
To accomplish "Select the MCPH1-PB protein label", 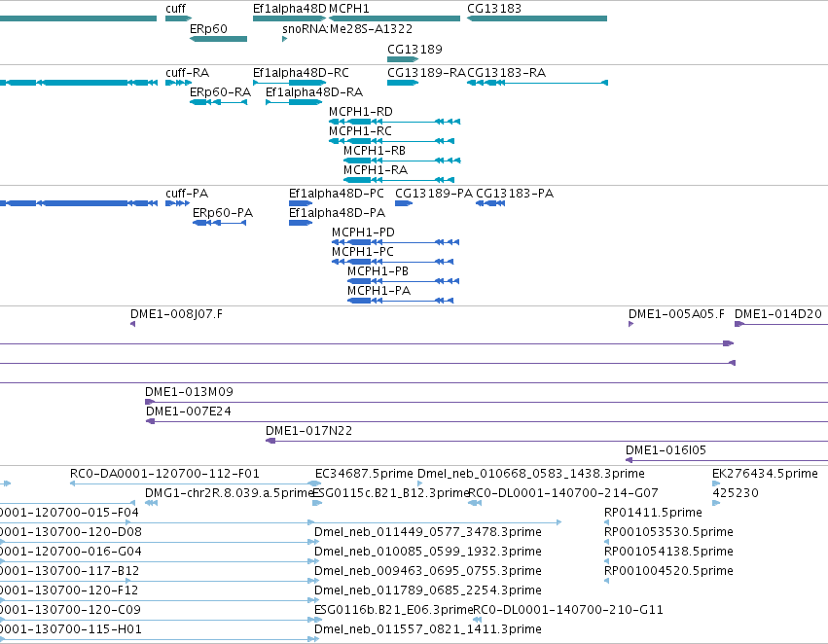I will pos(378,271).
